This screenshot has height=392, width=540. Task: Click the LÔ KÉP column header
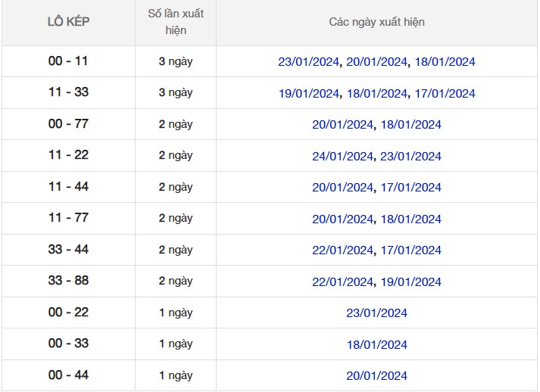(x=68, y=22)
